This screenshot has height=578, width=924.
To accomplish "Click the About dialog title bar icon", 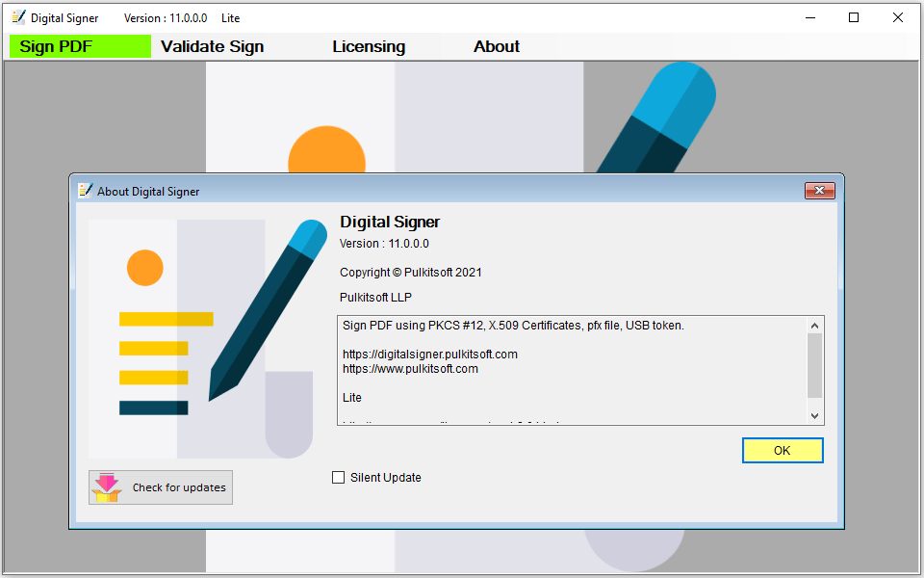I will [86, 191].
